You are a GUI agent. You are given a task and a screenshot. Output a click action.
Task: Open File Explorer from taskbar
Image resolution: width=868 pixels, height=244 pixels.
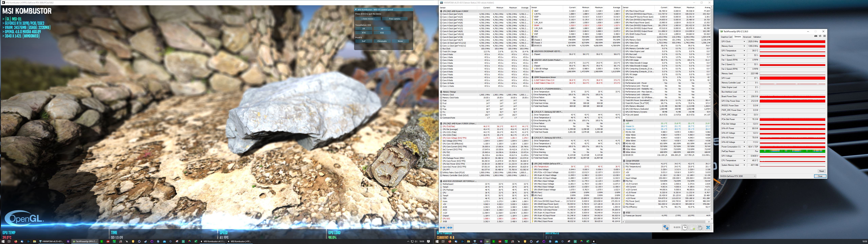pos(34,241)
